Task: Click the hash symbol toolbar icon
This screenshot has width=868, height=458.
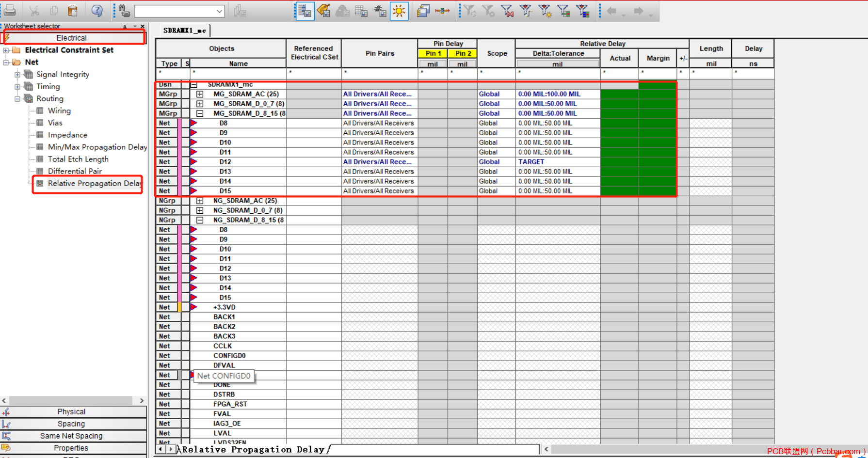Action: click(380, 11)
